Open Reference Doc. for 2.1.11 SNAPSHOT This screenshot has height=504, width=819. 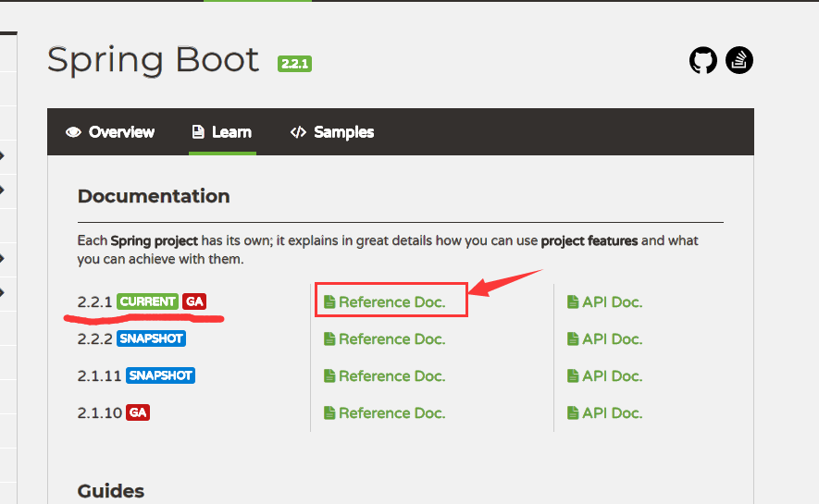(385, 376)
